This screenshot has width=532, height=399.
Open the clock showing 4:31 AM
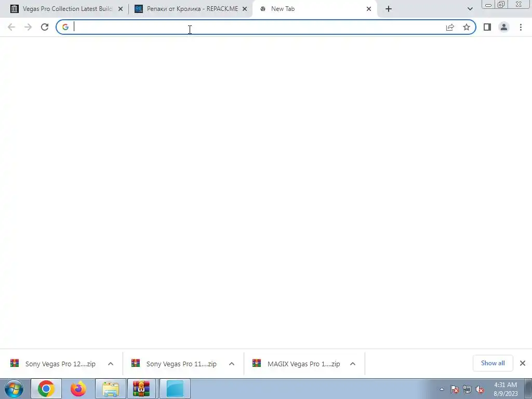506,389
